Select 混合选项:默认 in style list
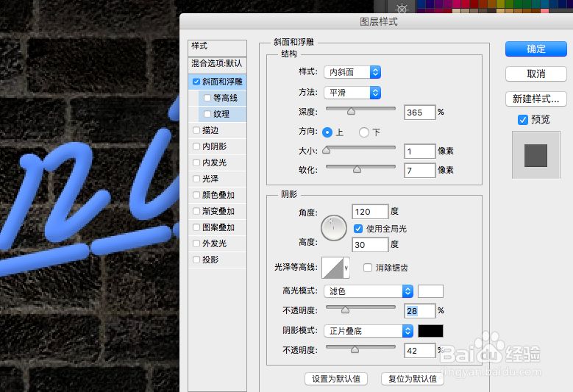573x392 pixels. (x=218, y=65)
